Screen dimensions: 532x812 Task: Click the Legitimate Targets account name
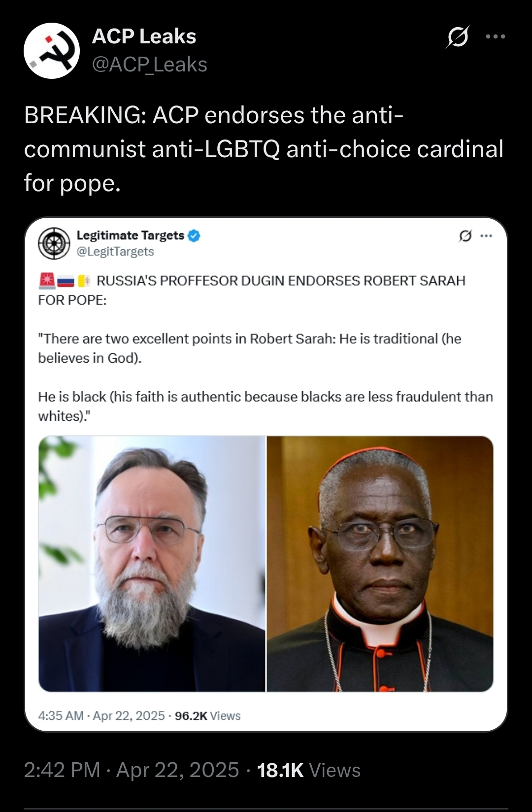(131, 236)
